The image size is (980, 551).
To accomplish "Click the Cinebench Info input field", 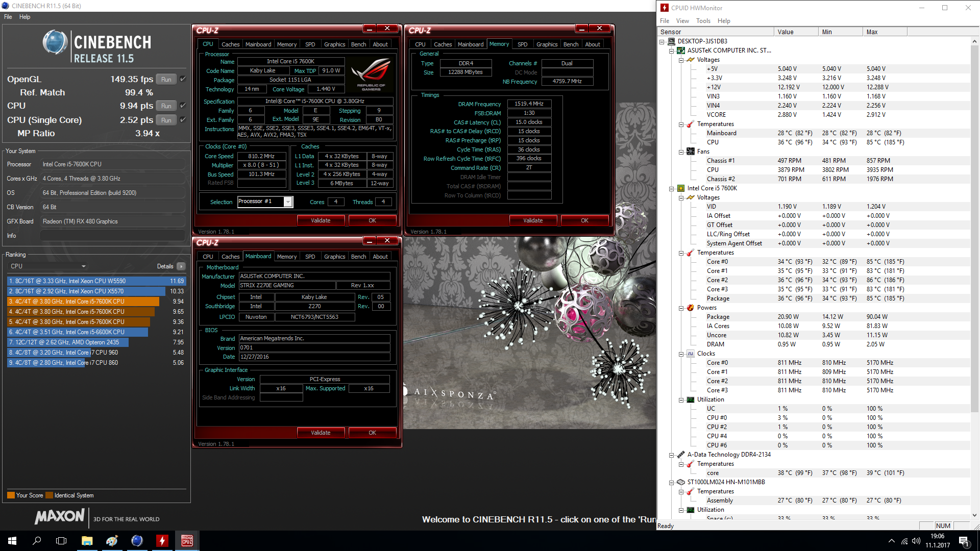I will [x=112, y=236].
